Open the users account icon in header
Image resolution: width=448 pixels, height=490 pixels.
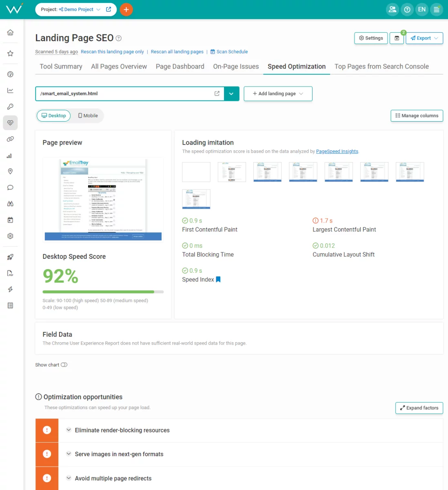(393, 9)
